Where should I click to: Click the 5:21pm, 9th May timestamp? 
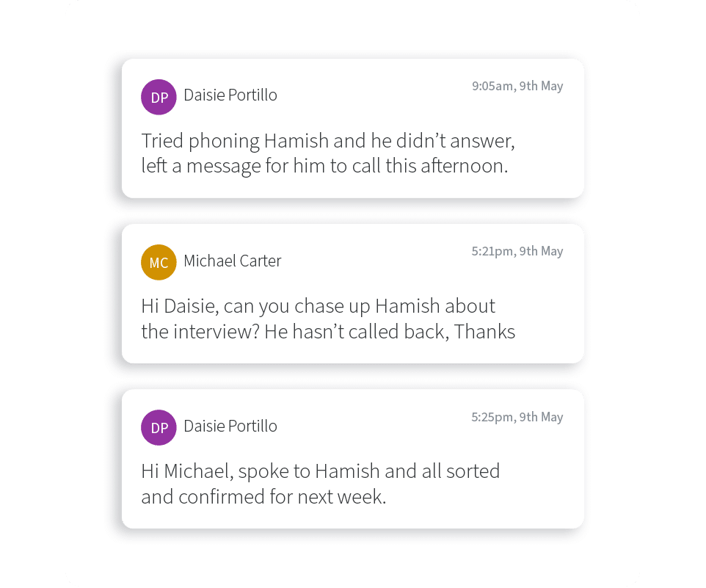517,251
